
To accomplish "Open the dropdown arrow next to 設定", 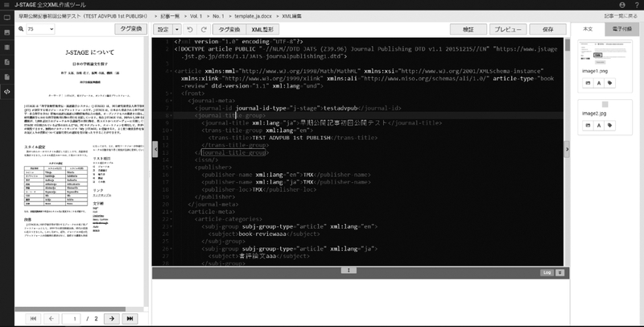I will 176,29.
